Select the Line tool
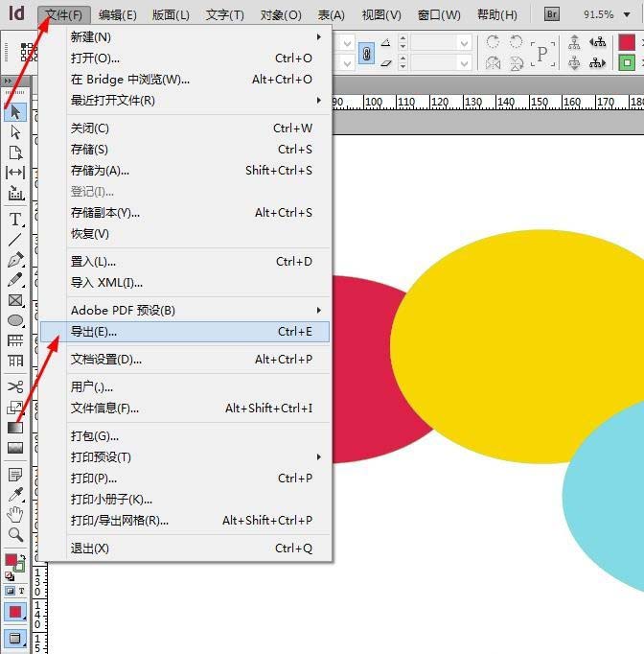 [15, 240]
